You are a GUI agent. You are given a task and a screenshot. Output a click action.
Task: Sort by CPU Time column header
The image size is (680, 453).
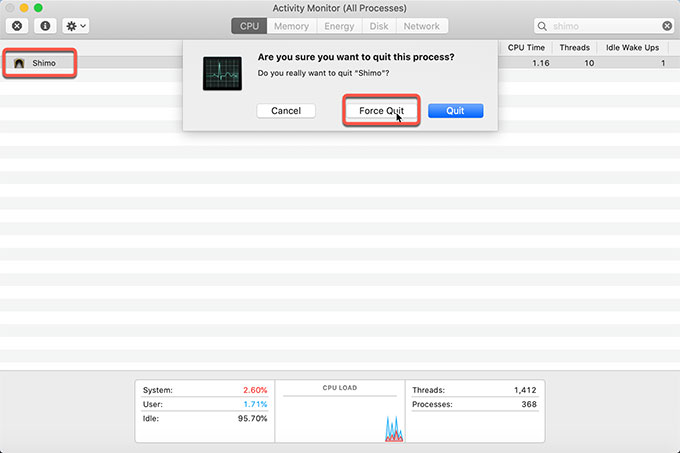(526, 47)
